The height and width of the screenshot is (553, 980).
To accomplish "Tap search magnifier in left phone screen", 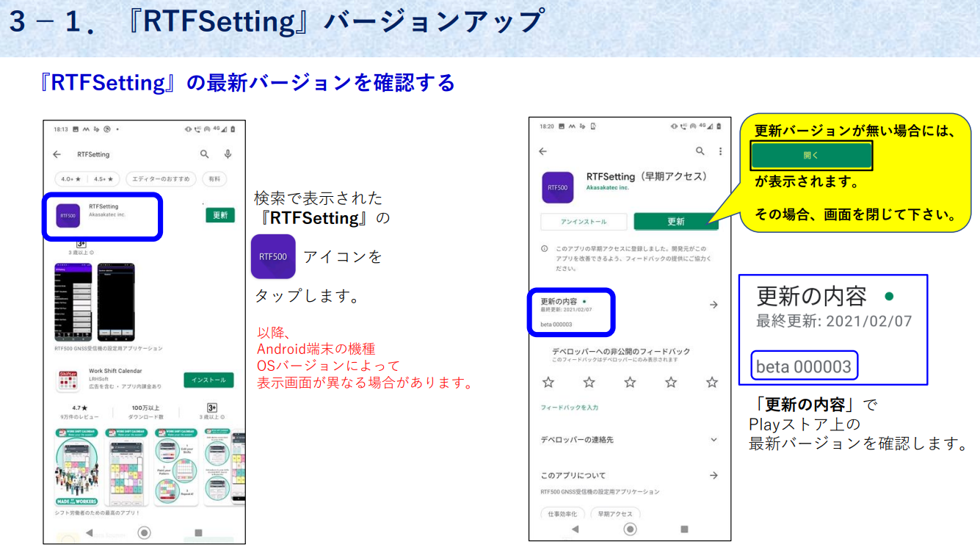I will (x=205, y=153).
